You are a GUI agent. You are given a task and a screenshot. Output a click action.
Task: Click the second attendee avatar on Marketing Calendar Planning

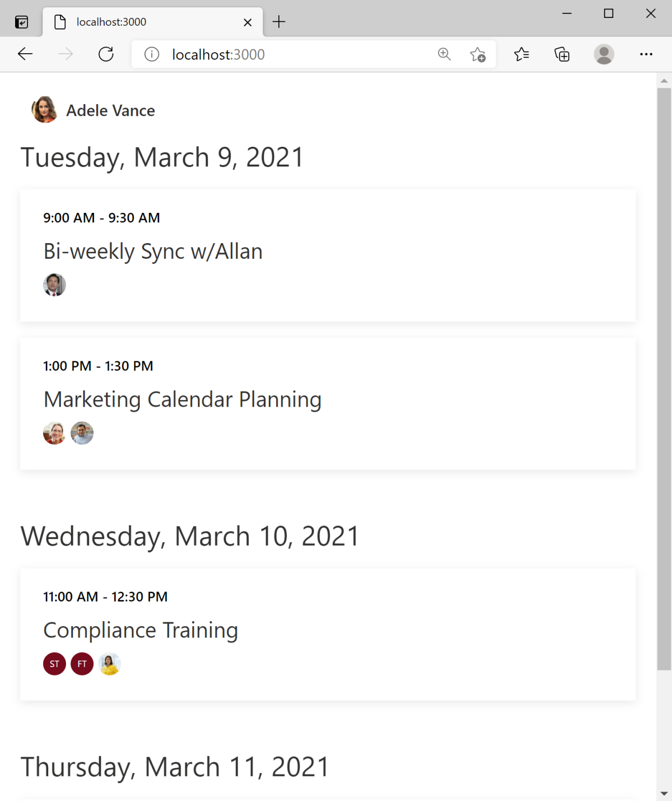point(82,432)
